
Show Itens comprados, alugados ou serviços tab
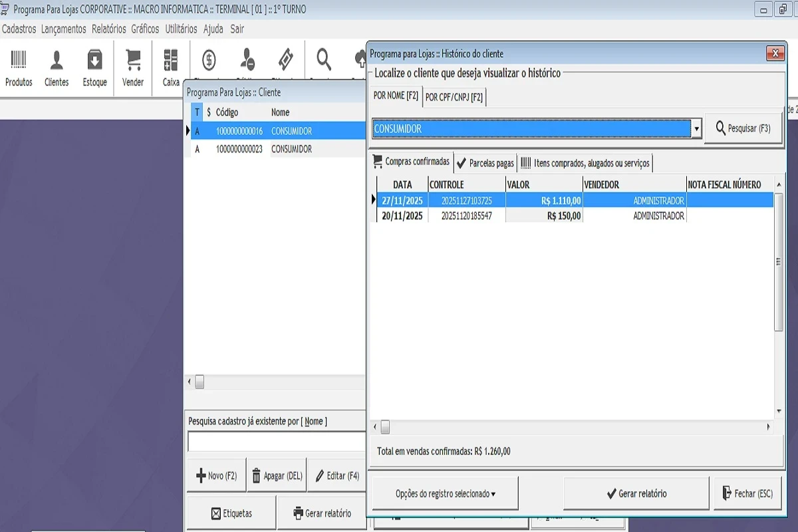click(x=585, y=163)
